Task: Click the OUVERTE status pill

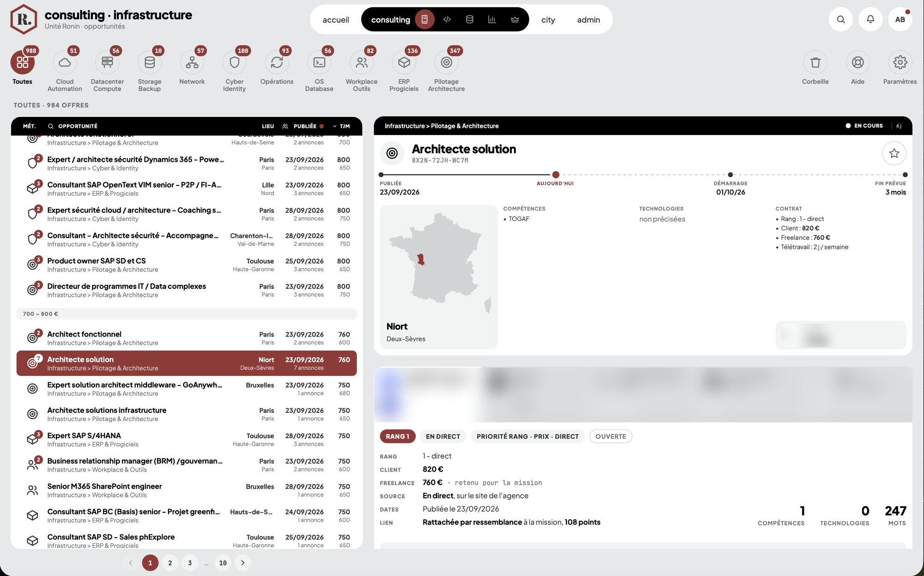Action: (611, 436)
